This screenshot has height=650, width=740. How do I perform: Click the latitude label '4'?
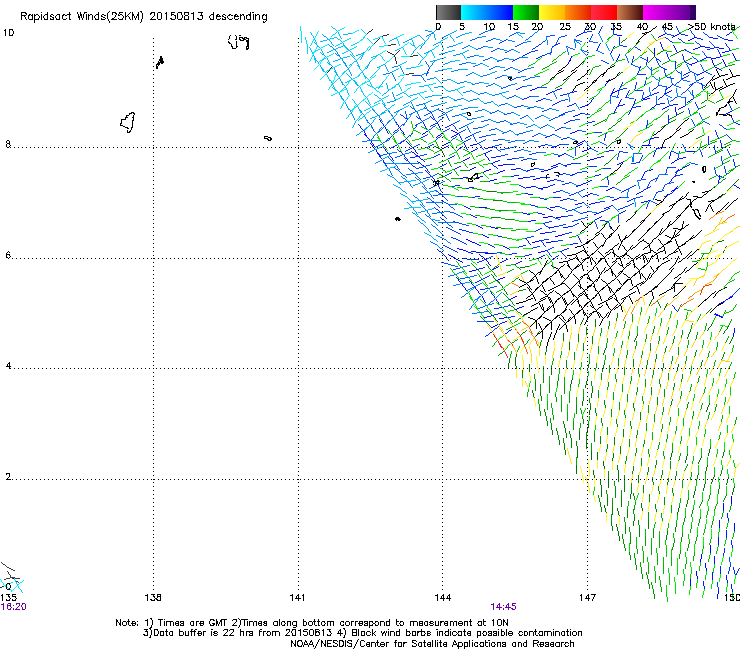click(8, 366)
